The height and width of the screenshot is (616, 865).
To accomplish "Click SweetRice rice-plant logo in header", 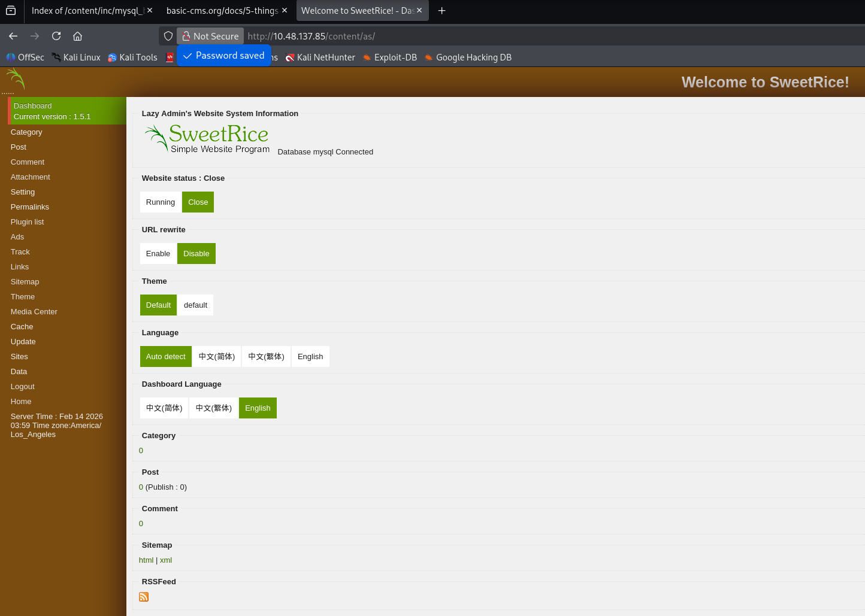I will pos(16,79).
